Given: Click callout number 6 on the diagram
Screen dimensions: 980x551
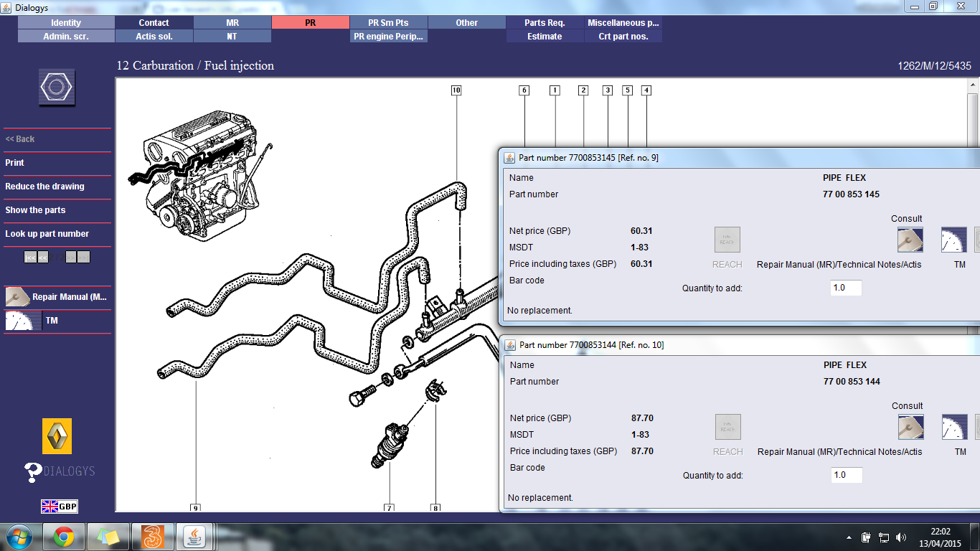Looking at the screenshot, I should [x=524, y=90].
